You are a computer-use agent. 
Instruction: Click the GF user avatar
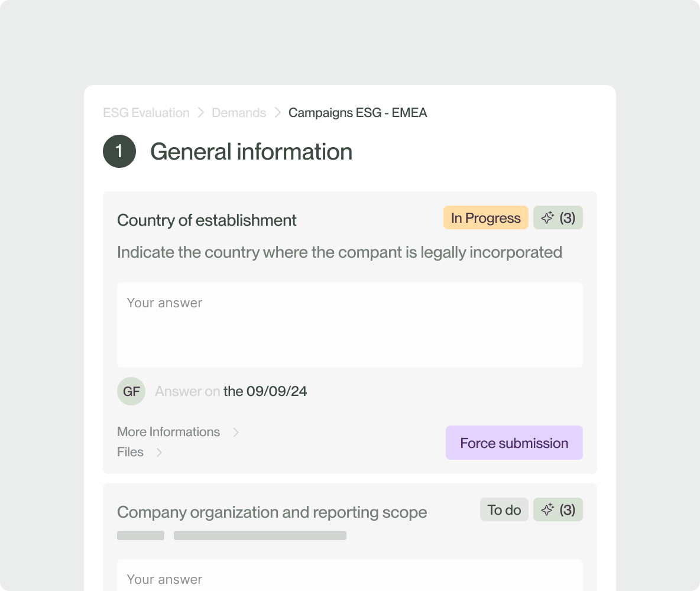click(x=131, y=391)
